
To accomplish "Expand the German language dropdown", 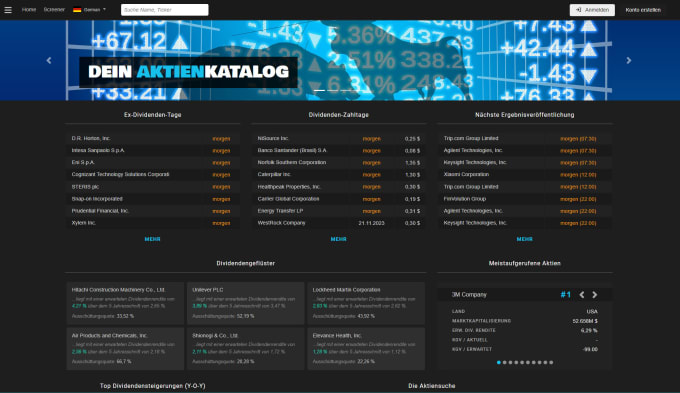I will 89,10.
